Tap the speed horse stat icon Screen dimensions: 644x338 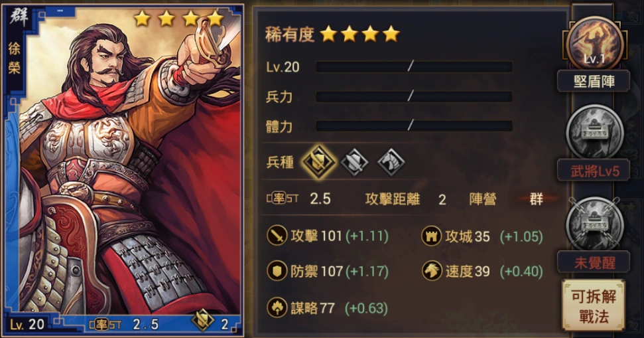pos(432,272)
